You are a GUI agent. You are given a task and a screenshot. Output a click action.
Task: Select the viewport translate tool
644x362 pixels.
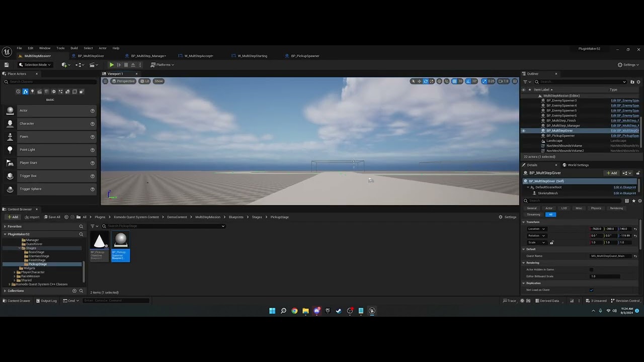(419, 81)
